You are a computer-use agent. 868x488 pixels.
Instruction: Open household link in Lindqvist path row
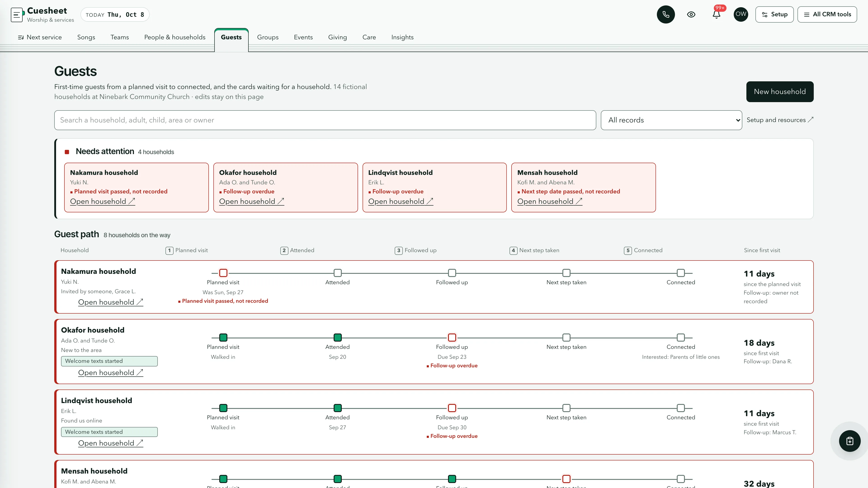[x=111, y=443]
